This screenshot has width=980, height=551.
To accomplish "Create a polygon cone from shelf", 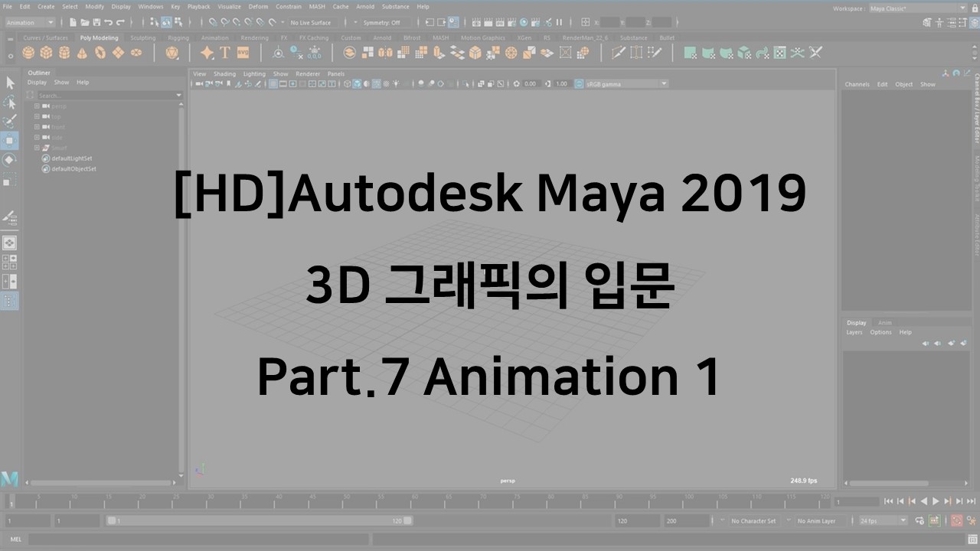I will coord(82,53).
